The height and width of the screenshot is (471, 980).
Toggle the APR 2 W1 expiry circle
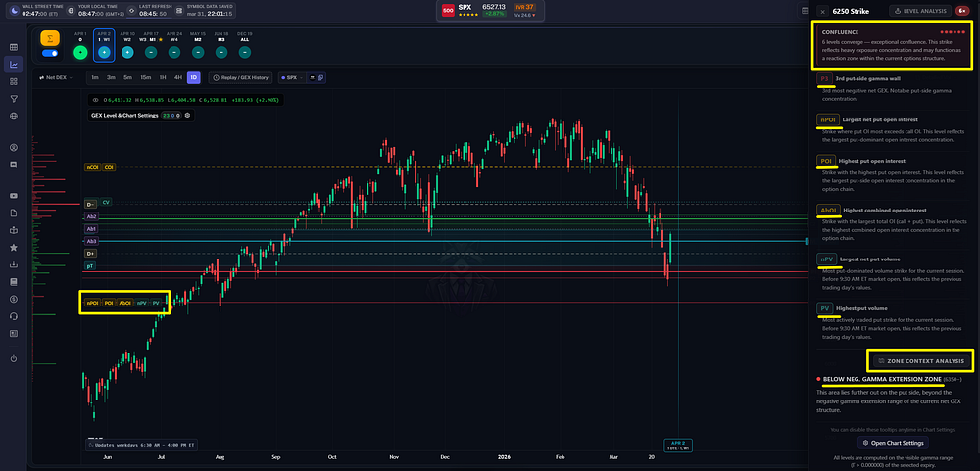point(104,53)
